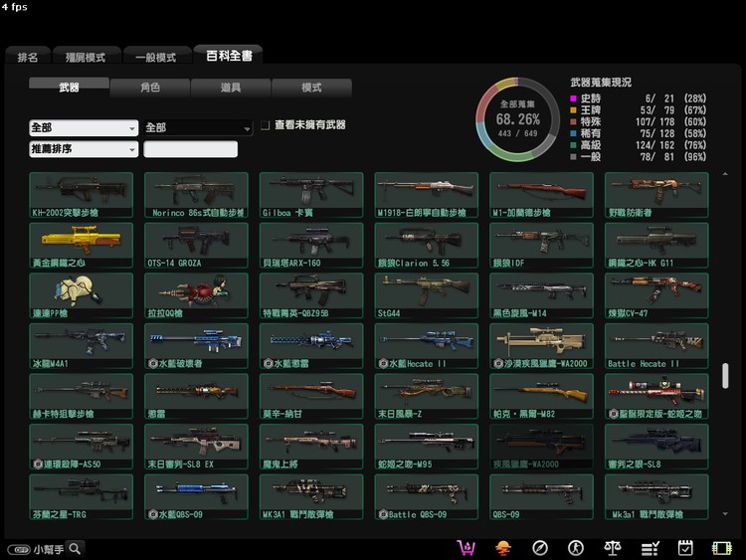
Task: Toggle the 小幫手 on/off switch
Action: [x=19, y=549]
